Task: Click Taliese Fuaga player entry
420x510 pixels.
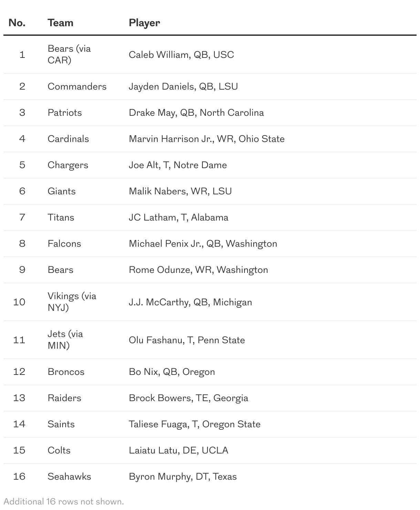Action: 195,424
